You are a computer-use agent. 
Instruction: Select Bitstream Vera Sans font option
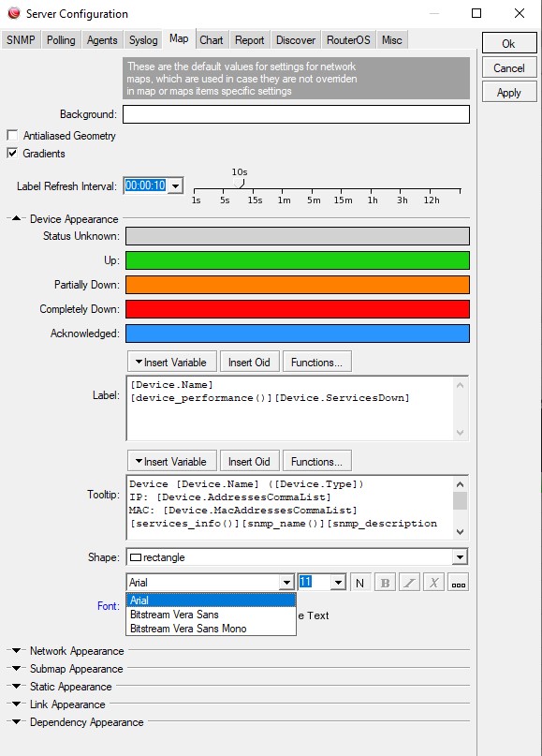[211, 615]
